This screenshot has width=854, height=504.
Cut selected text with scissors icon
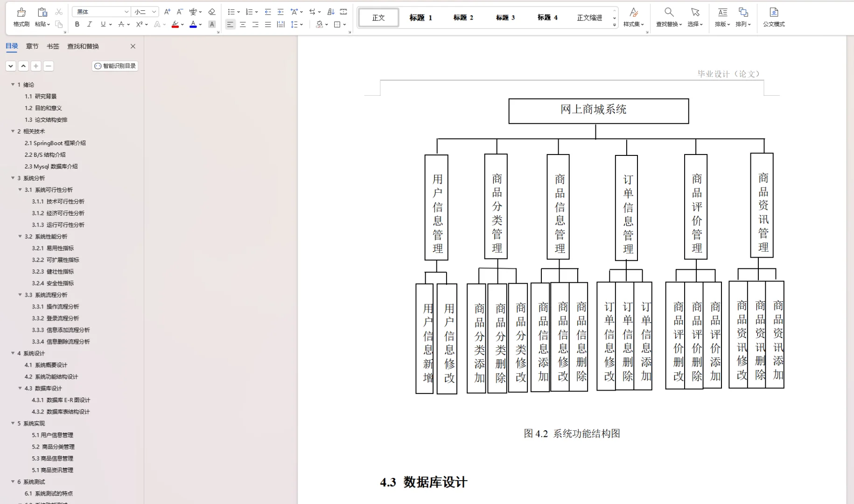pyautogui.click(x=59, y=11)
